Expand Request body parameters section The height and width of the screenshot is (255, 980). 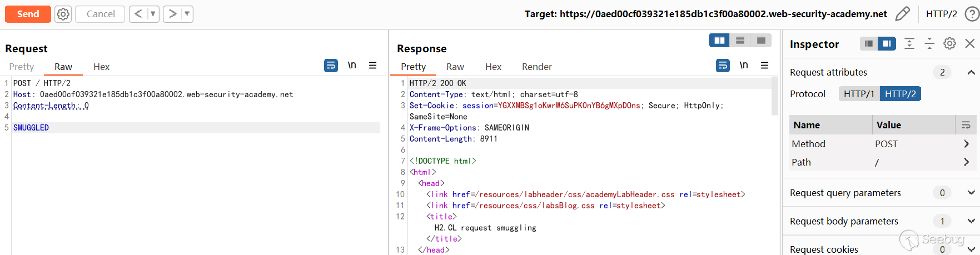click(x=971, y=221)
